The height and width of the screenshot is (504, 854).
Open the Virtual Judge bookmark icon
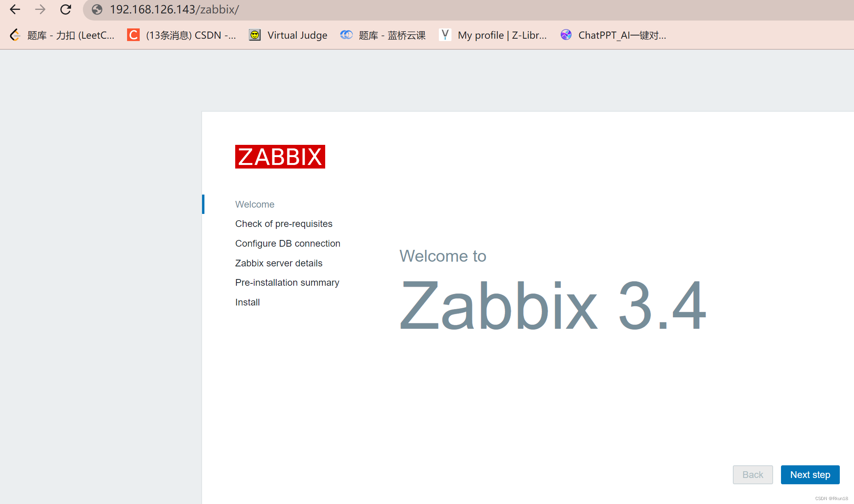pyautogui.click(x=255, y=35)
